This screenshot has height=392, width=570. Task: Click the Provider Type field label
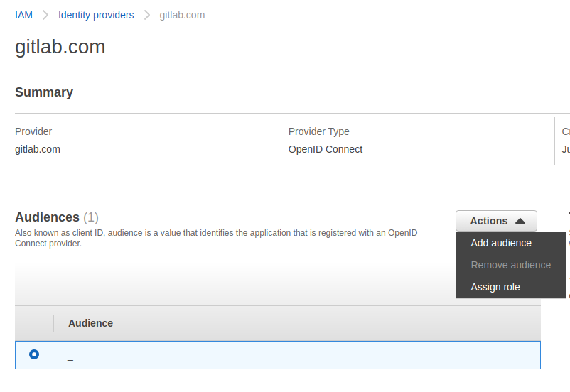319,131
